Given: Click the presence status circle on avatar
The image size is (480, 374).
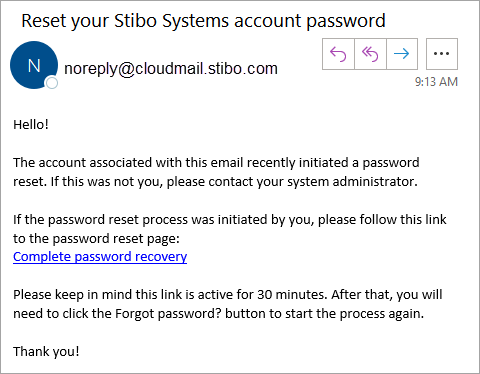Looking at the screenshot, I should [52, 83].
